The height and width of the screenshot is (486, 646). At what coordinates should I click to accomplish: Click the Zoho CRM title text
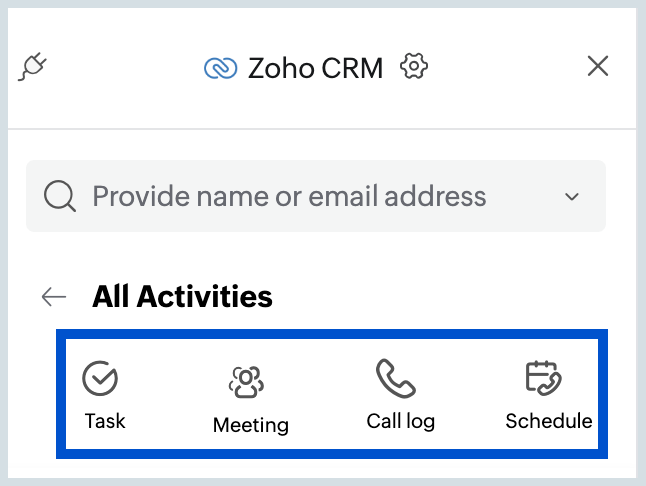click(x=316, y=68)
